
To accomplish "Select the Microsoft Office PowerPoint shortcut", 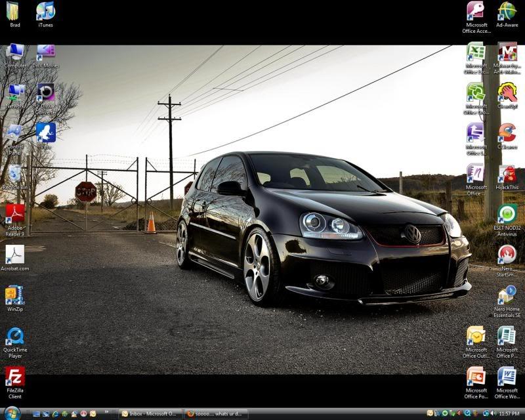I will (x=476, y=383).
